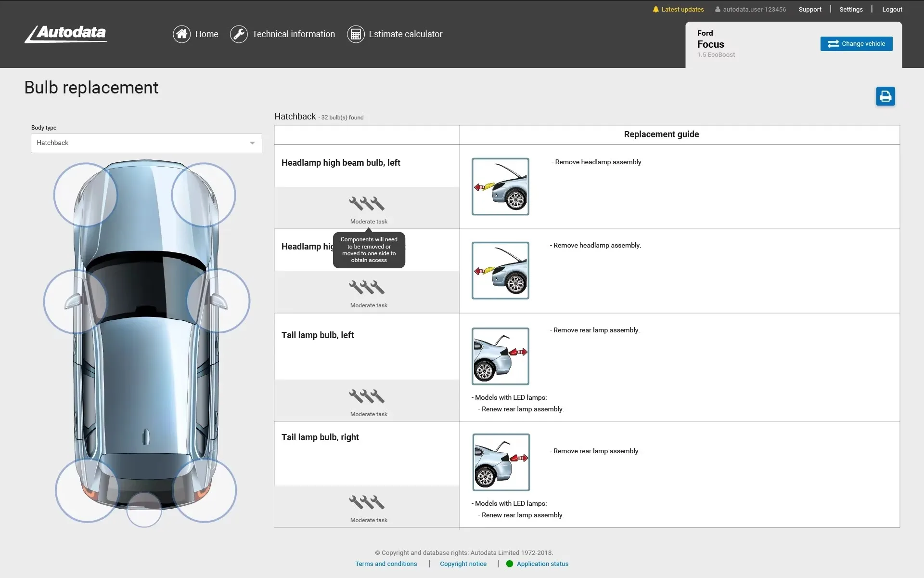The width and height of the screenshot is (924, 578).
Task: Click wrenches icon under Tail lamp bulb, left
Action: tap(367, 396)
